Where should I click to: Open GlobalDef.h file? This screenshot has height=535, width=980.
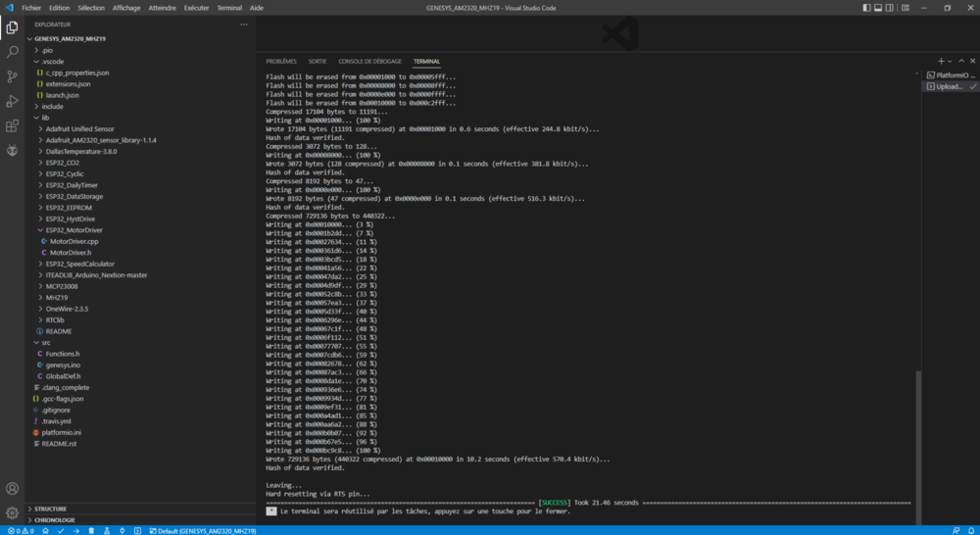tap(63, 376)
